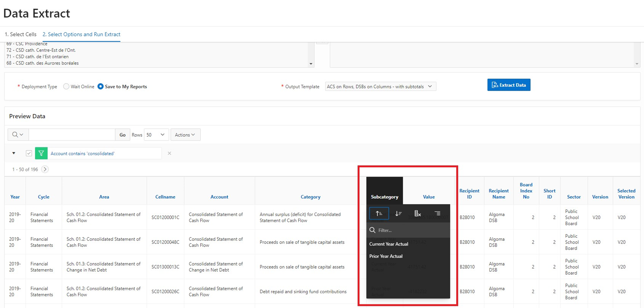Viewport: 644px width, 308px height.
Task: Click the Extract Data button
Action: 508,85
